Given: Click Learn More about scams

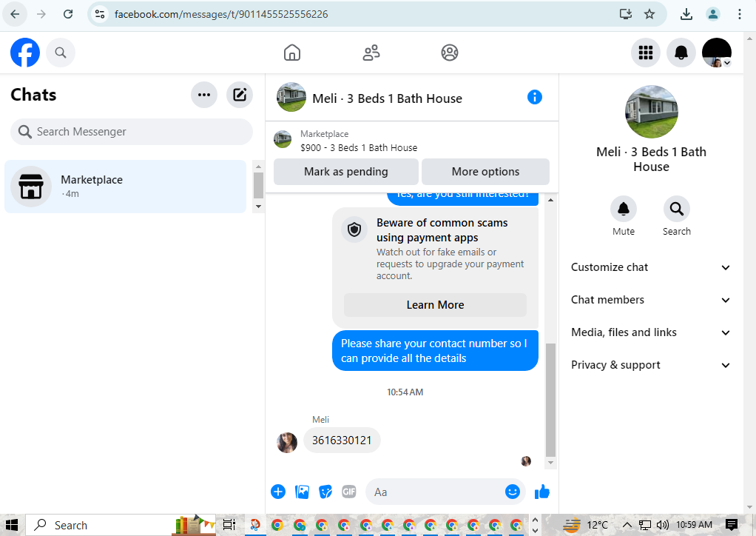Looking at the screenshot, I should (x=435, y=305).
